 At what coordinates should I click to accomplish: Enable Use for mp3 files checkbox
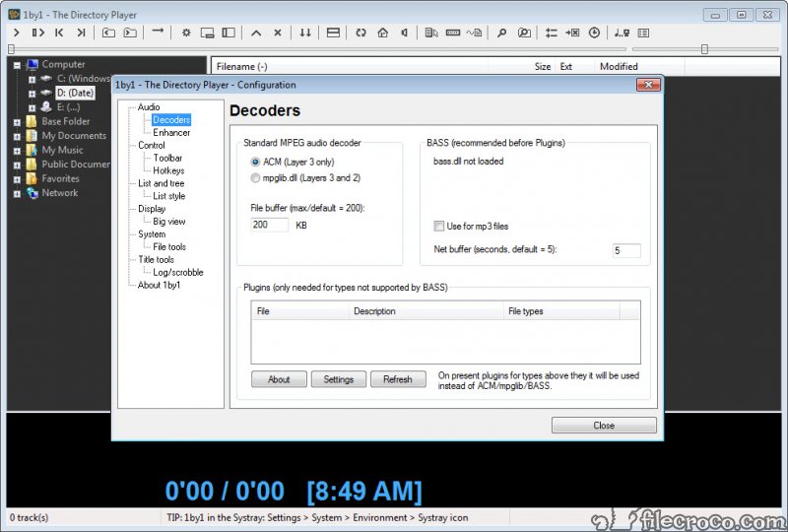(438, 227)
